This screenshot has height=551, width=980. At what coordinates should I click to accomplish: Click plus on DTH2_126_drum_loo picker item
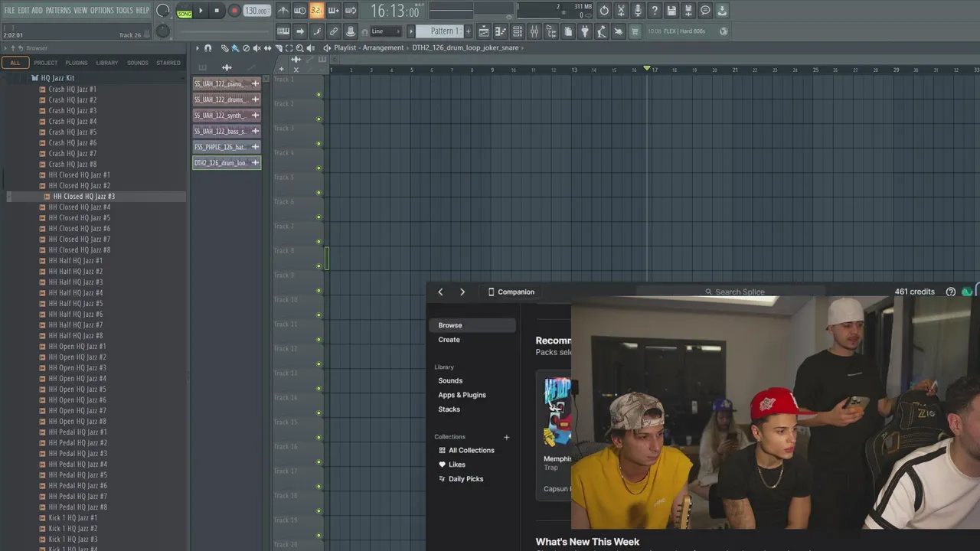point(255,162)
